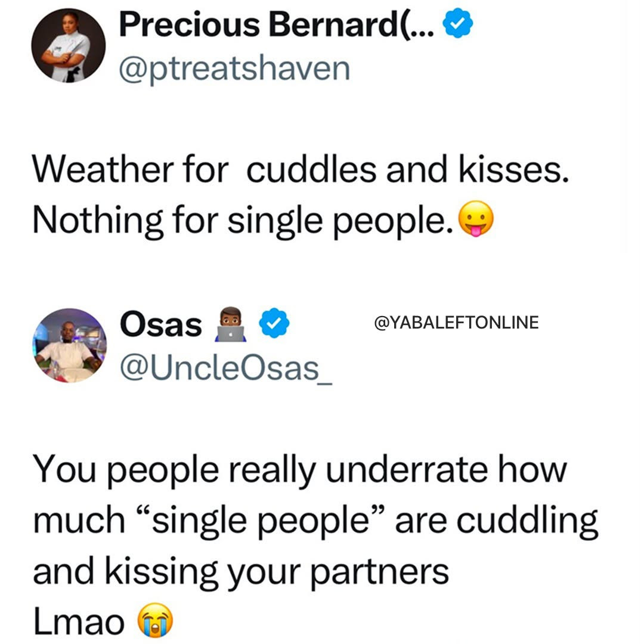
Task: Click the word 'Weather' in first tweet
Action: click(x=103, y=169)
